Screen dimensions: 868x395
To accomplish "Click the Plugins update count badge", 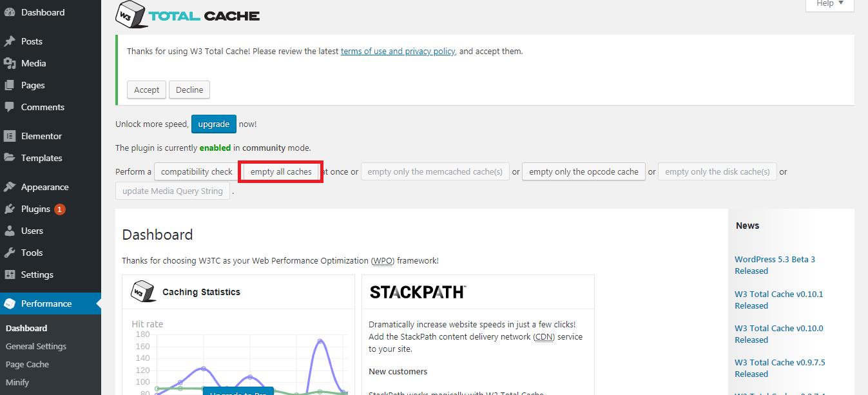I will click(x=60, y=209).
